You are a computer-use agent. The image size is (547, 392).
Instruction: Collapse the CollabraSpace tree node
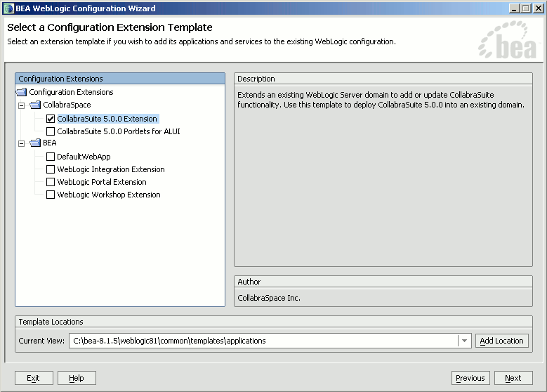[x=22, y=105]
